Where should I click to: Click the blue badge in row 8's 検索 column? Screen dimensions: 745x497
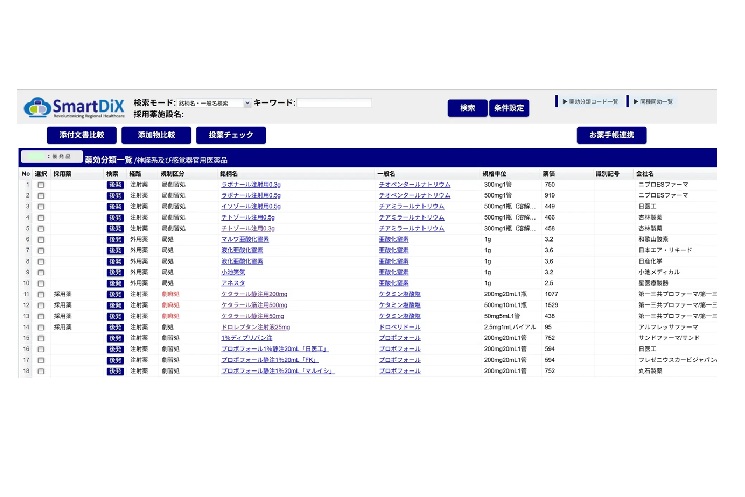115,262
